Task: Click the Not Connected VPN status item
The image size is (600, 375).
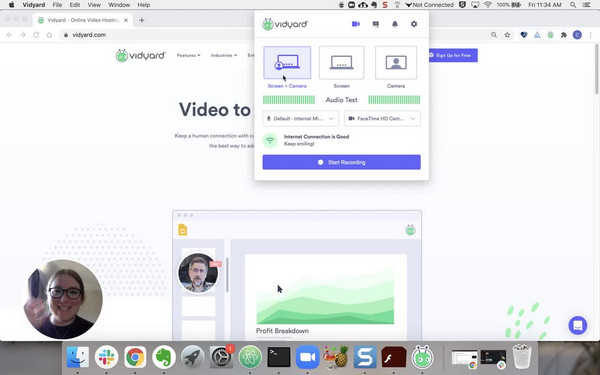Action: click(x=429, y=5)
